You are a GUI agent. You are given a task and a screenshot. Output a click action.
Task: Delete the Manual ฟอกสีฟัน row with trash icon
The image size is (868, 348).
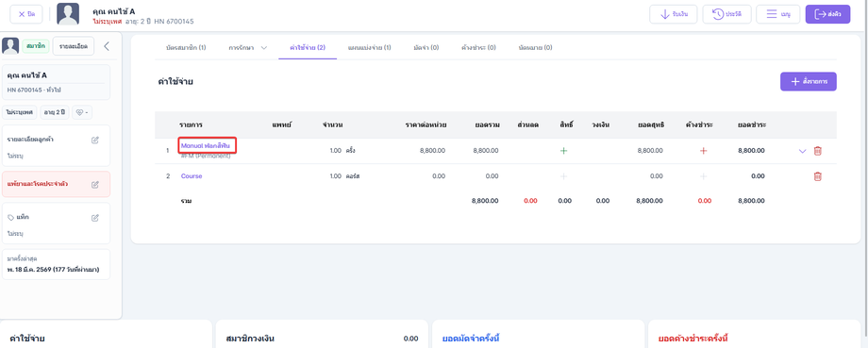pyautogui.click(x=818, y=151)
